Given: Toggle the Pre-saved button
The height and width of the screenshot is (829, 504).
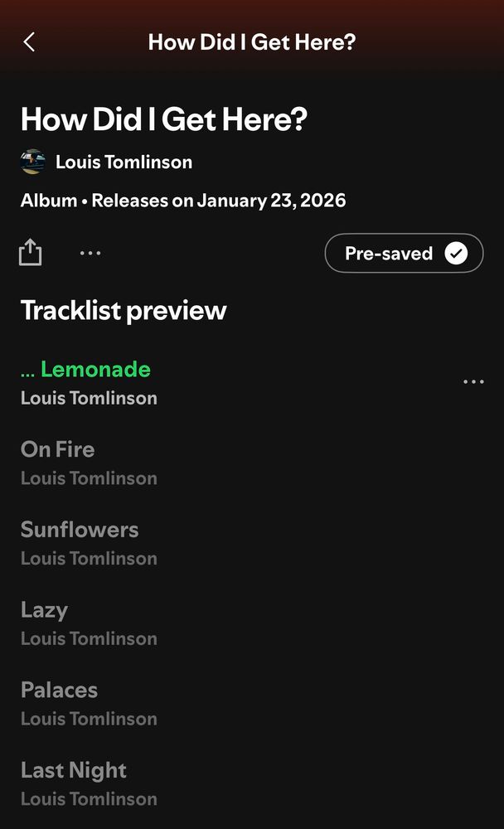Looking at the screenshot, I should [404, 253].
